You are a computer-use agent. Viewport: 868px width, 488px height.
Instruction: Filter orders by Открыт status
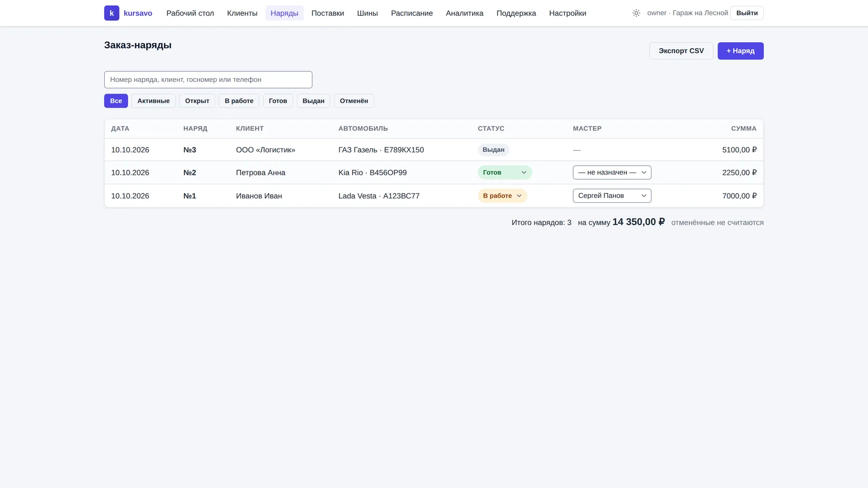197,101
